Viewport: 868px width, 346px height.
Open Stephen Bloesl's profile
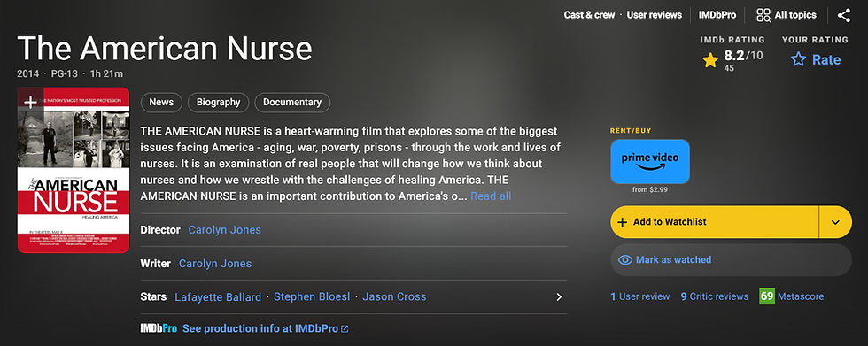pyautogui.click(x=312, y=296)
